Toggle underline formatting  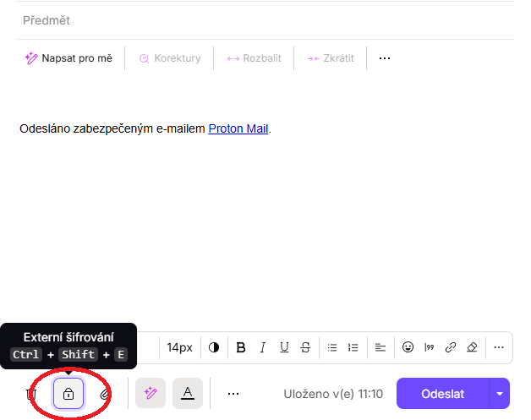click(x=284, y=347)
